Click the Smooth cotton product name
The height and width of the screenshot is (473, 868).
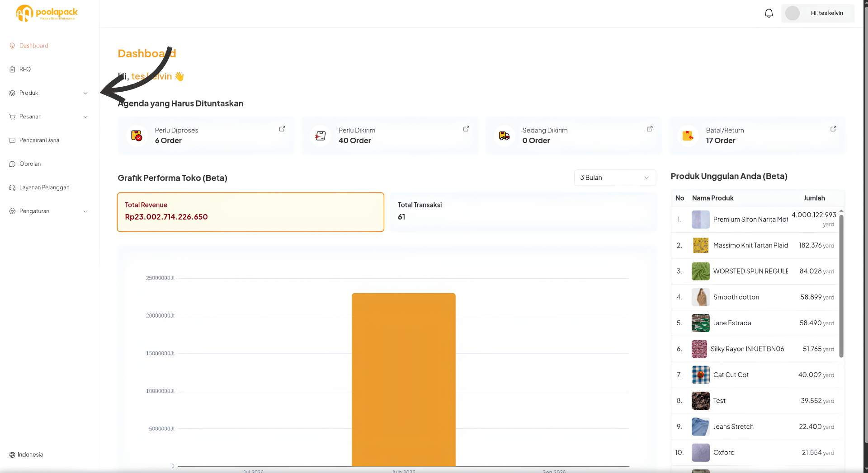736,297
